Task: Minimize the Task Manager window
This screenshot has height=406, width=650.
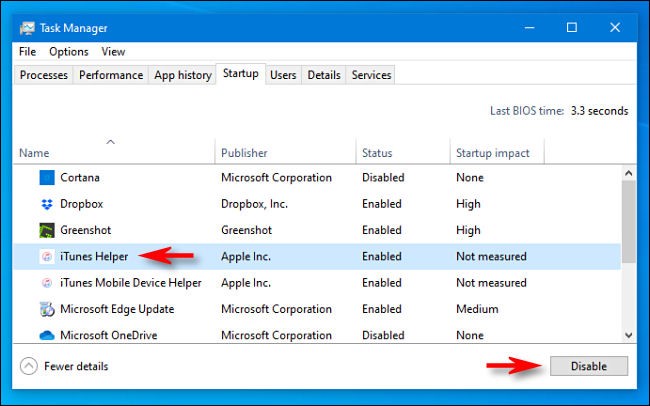Action: (x=529, y=28)
